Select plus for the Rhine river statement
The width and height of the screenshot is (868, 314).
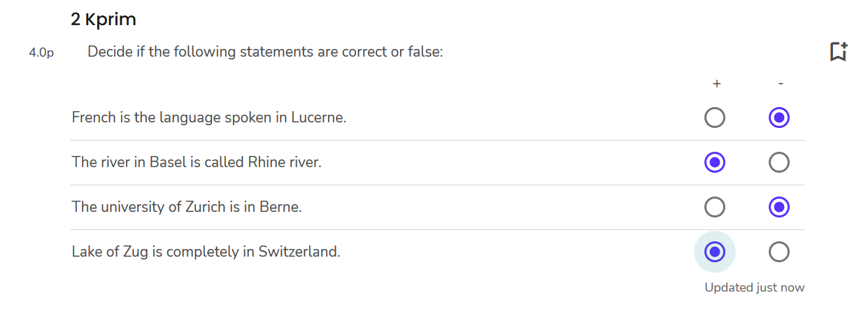coord(715,162)
